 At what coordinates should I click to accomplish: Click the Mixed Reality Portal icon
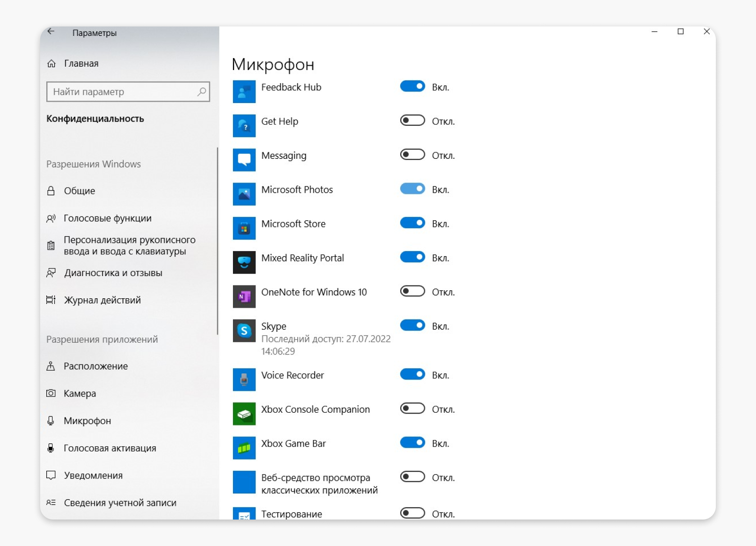point(244,262)
